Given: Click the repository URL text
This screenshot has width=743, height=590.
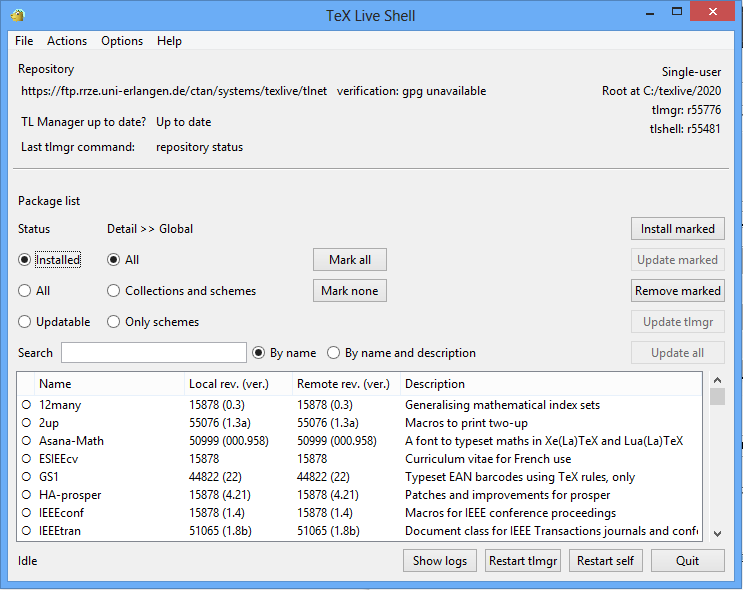Looking at the screenshot, I should 174,91.
